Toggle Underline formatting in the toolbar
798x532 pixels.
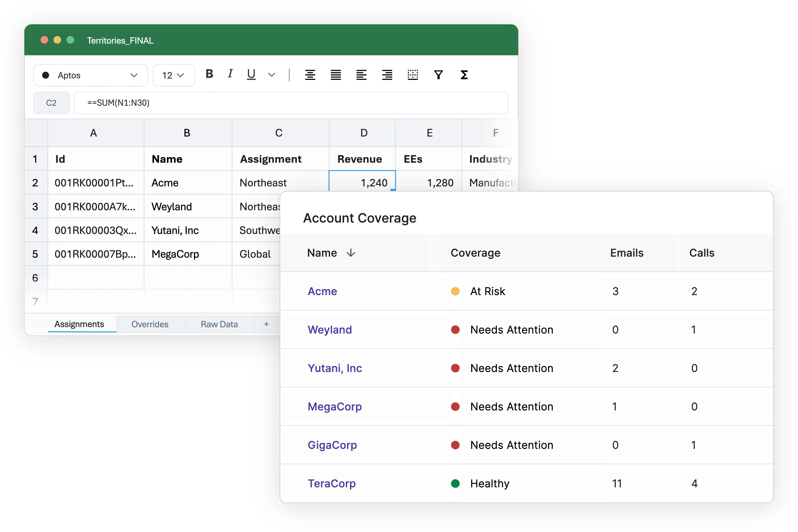251,74
